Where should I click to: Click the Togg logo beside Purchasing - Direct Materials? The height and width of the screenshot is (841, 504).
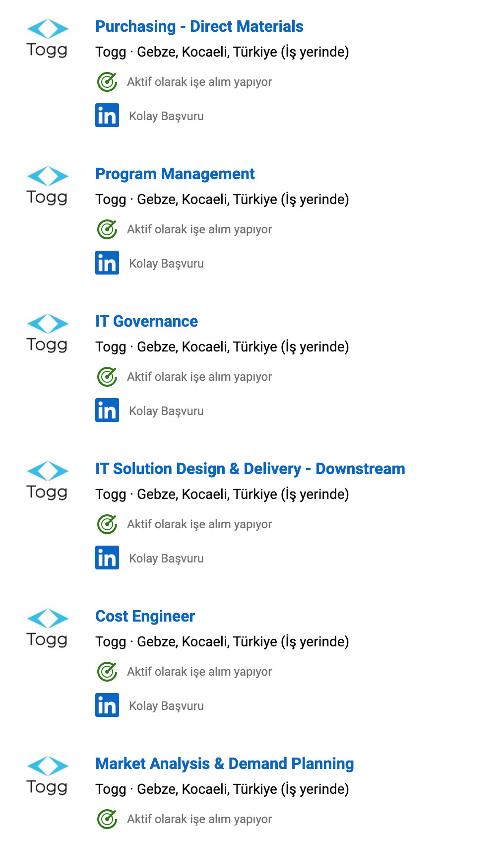[x=47, y=38]
